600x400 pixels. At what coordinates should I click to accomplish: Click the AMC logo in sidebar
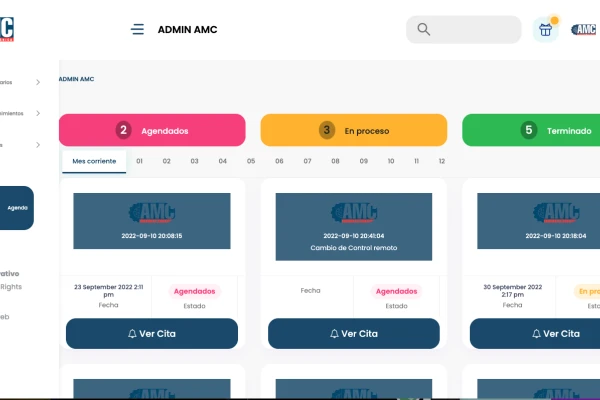(7, 29)
